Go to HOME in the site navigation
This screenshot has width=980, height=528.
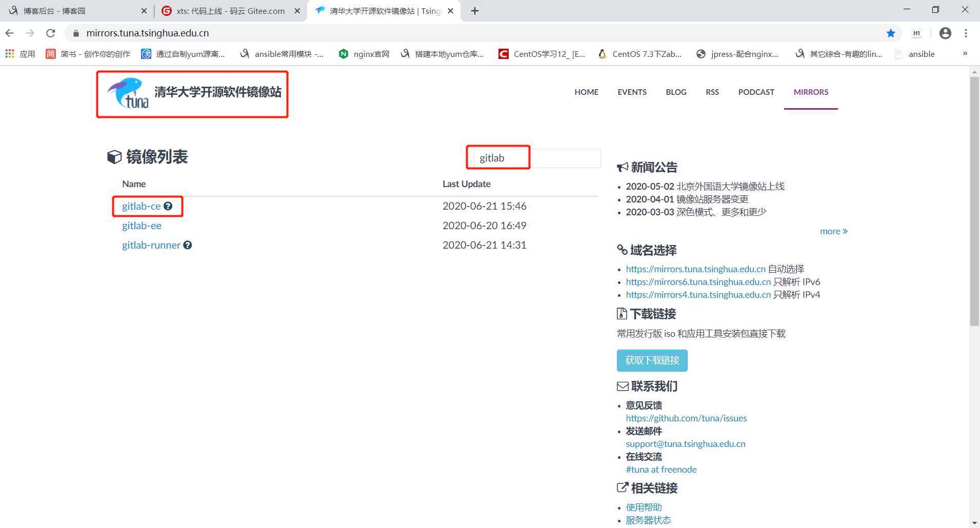[586, 92]
